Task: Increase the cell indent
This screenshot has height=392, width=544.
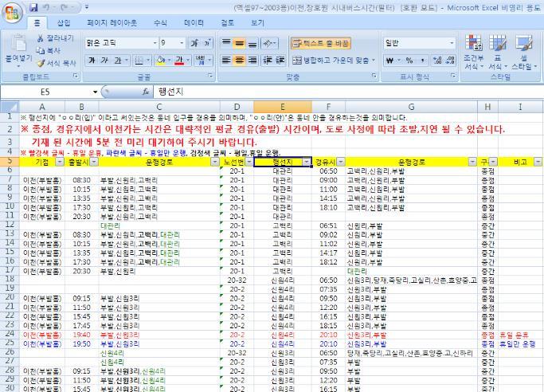Action: point(280,61)
